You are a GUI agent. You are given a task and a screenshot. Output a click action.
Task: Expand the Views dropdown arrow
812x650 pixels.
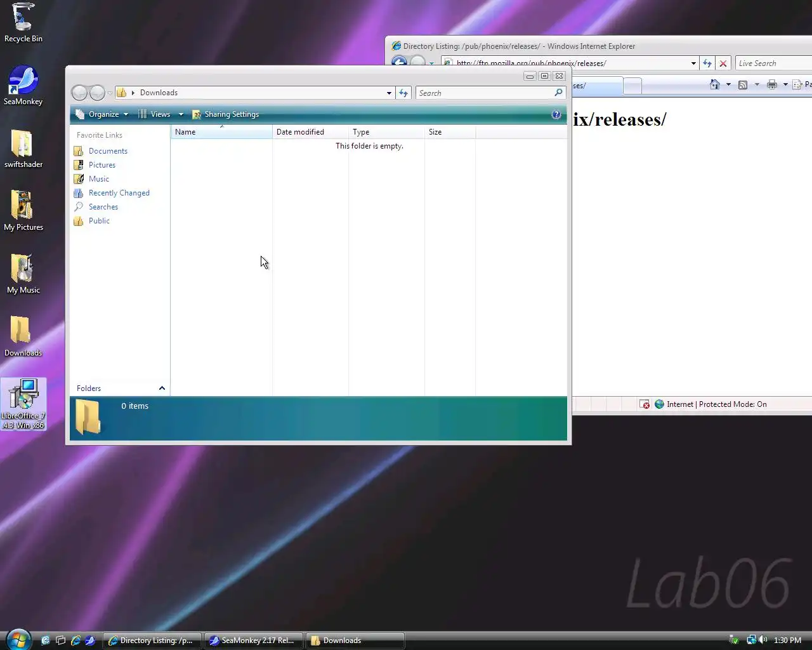(x=181, y=114)
